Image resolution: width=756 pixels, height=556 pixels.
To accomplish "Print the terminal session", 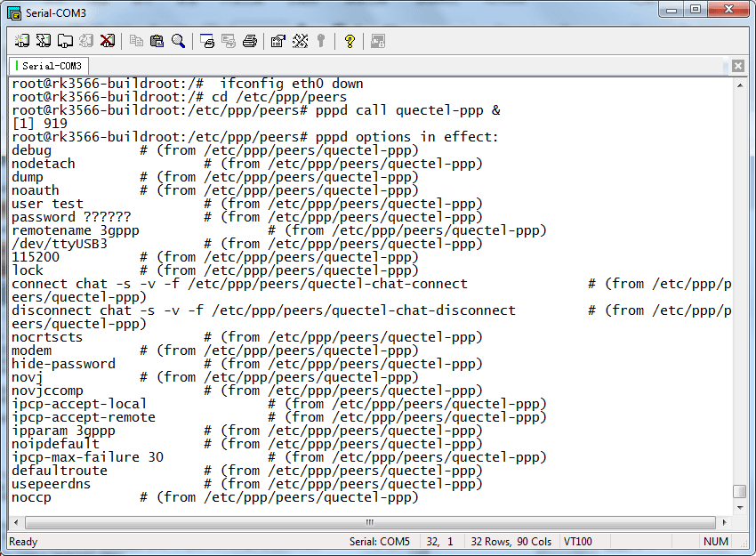I will (249, 40).
